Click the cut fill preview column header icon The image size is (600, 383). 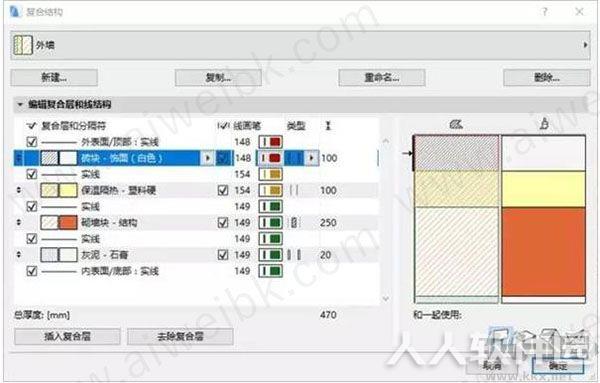tap(456, 124)
